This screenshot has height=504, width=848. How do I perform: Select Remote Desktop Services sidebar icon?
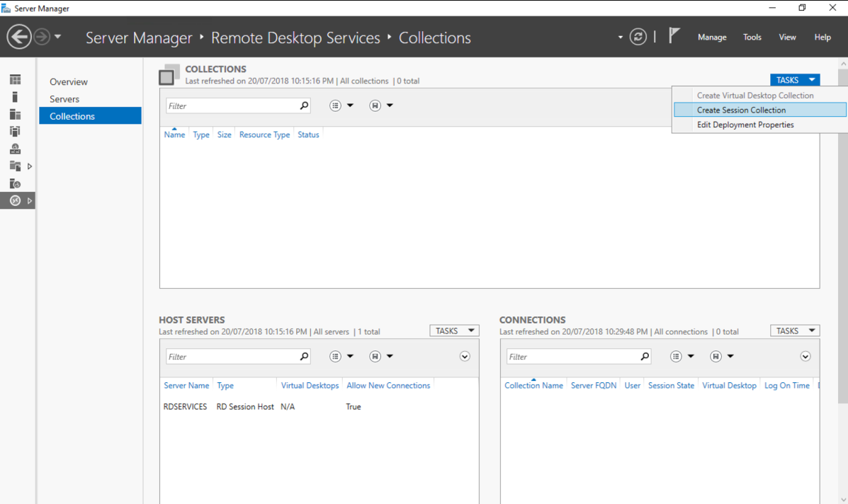pyautogui.click(x=15, y=200)
